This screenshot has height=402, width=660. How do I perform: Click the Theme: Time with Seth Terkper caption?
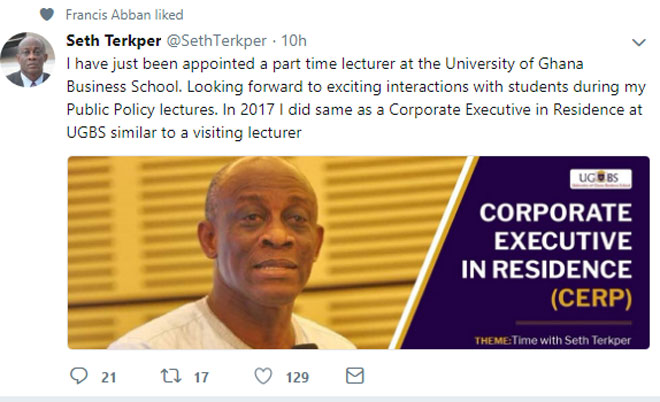[553, 341]
